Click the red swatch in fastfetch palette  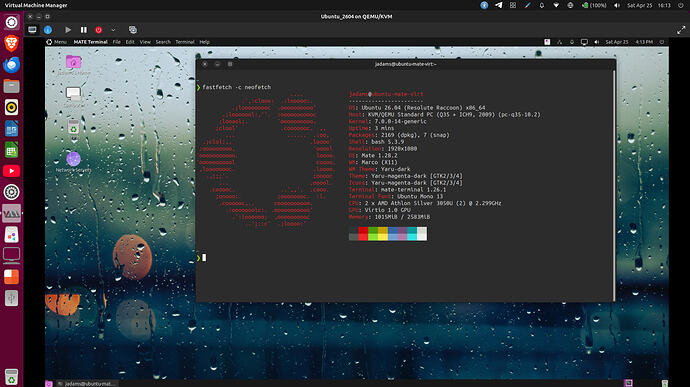pos(363,233)
